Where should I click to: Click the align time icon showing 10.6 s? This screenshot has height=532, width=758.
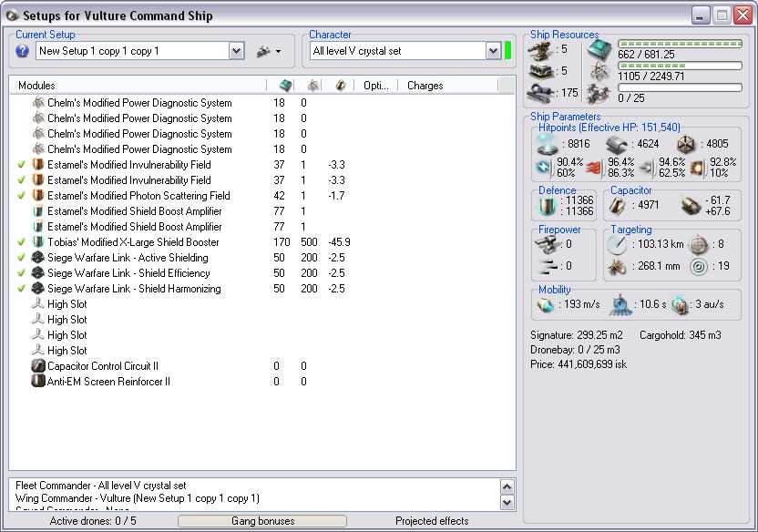(x=621, y=305)
